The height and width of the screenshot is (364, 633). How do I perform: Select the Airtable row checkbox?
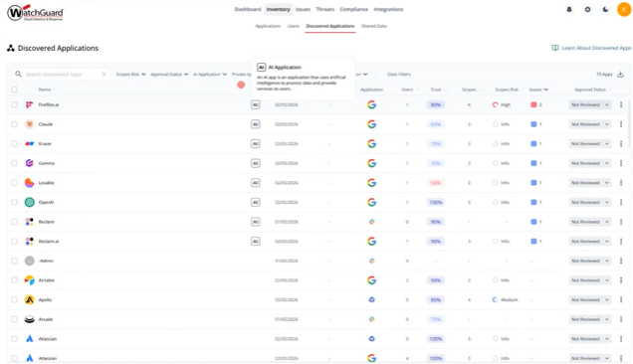pyautogui.click(x=15, y=280)
